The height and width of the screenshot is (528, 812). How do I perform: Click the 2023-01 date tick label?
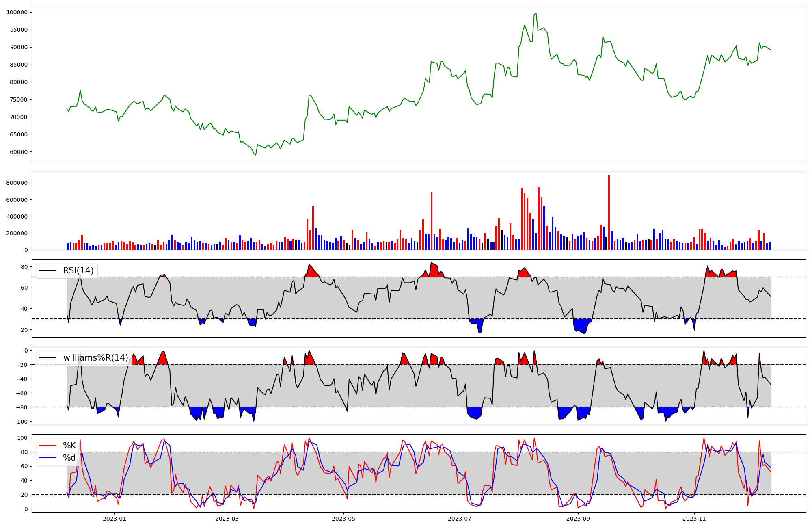[x=114, y=519]
